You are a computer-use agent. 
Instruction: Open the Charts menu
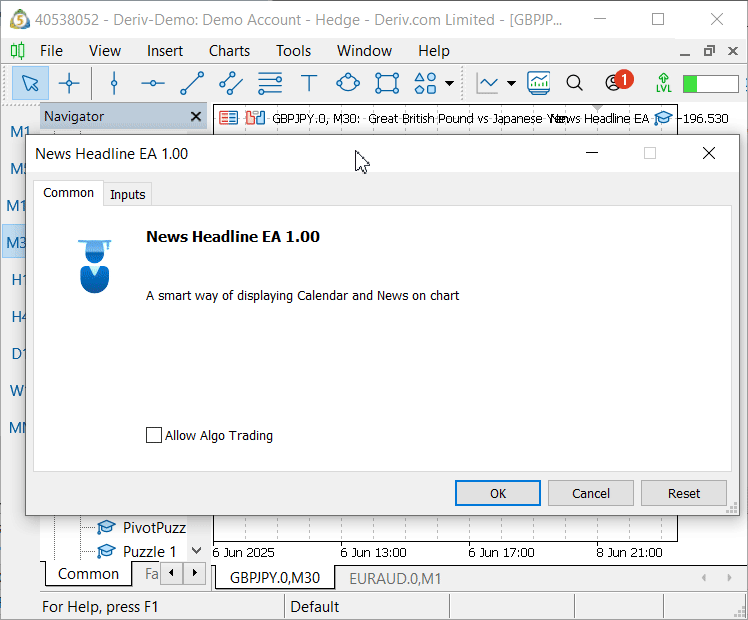[229, 51]
